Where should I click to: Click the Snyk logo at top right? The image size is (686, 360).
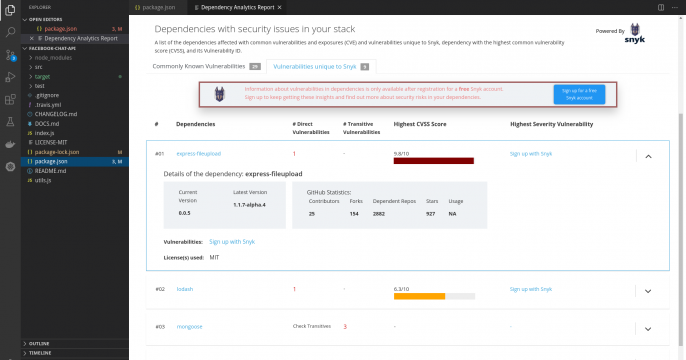tap(634, 34)
